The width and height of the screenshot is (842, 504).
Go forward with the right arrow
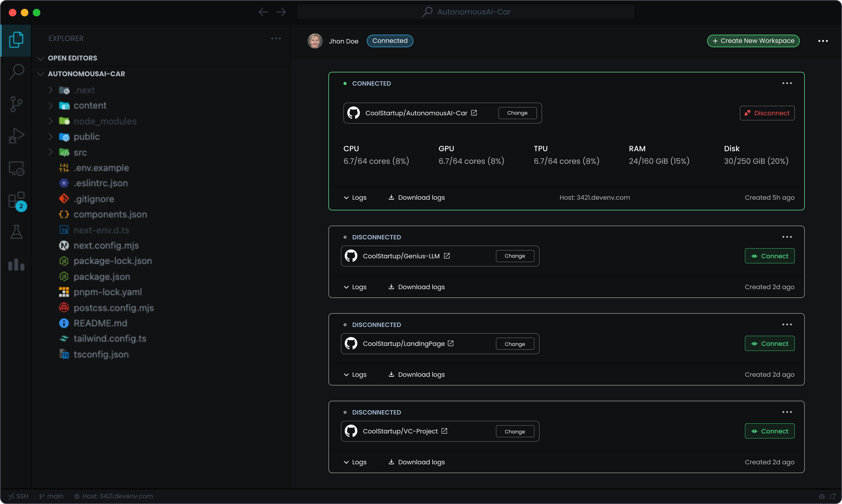(281, 12)
